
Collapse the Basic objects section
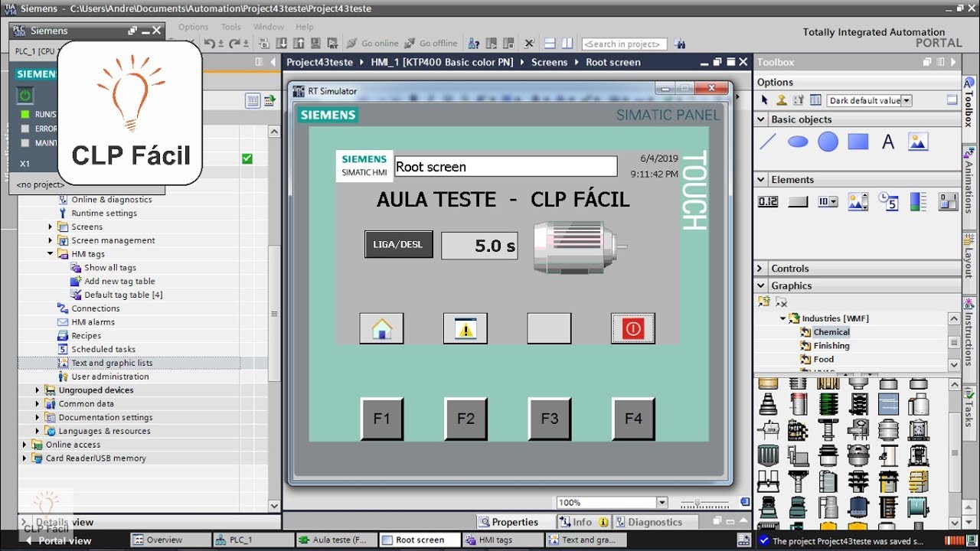(x=761, y=119)
